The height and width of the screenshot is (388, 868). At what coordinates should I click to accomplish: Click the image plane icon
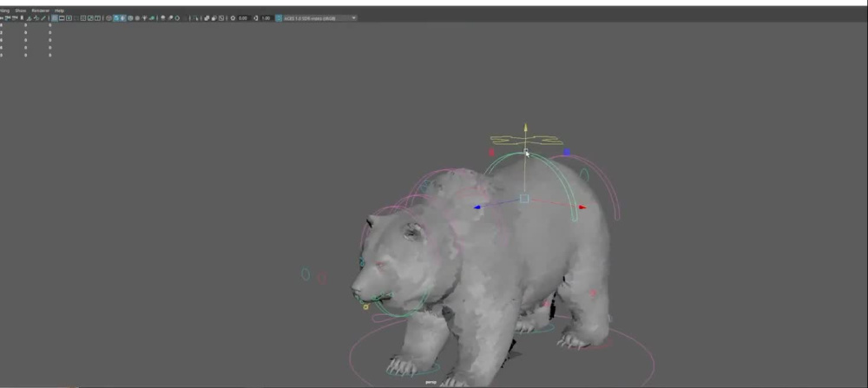pos(29,17)
